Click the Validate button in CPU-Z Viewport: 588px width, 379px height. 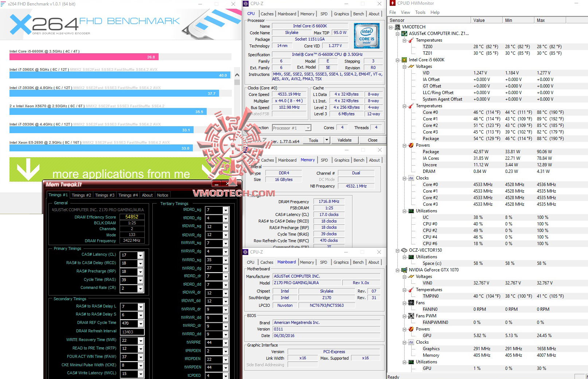coord(344,140)
